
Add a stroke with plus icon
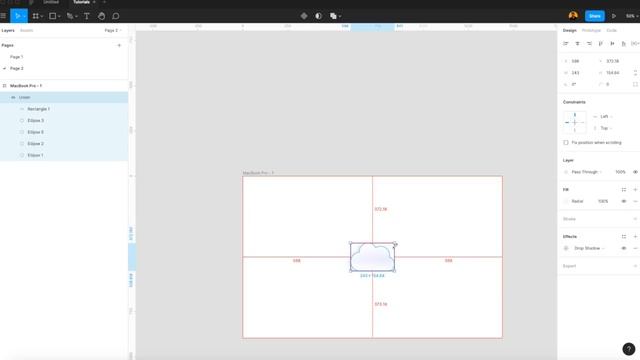coord(635,219)
